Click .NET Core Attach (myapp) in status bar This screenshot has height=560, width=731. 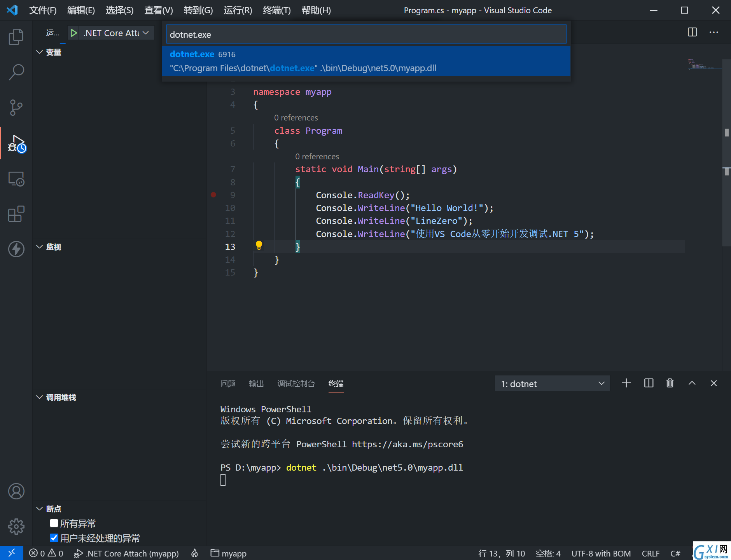click(126, 553)
